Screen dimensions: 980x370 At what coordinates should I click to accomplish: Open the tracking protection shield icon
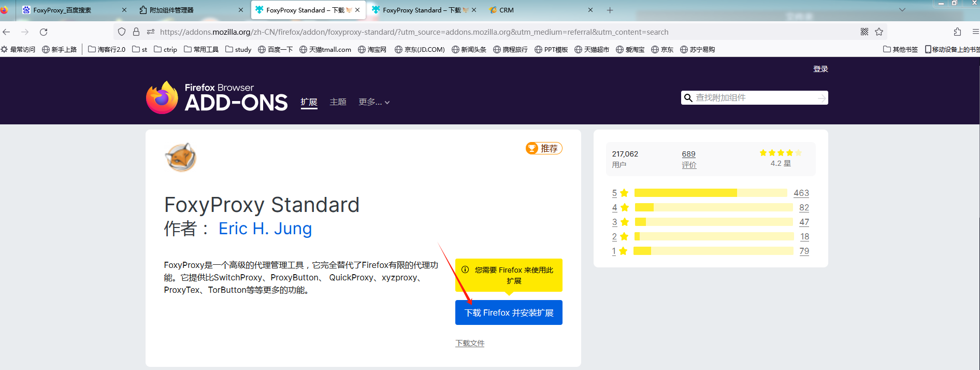[122, 32]
